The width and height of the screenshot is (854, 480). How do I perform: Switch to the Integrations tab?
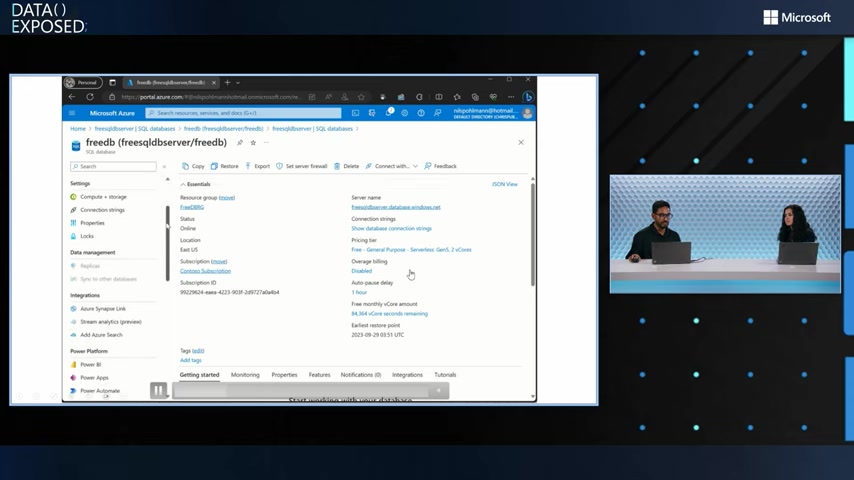pos(407,375)
